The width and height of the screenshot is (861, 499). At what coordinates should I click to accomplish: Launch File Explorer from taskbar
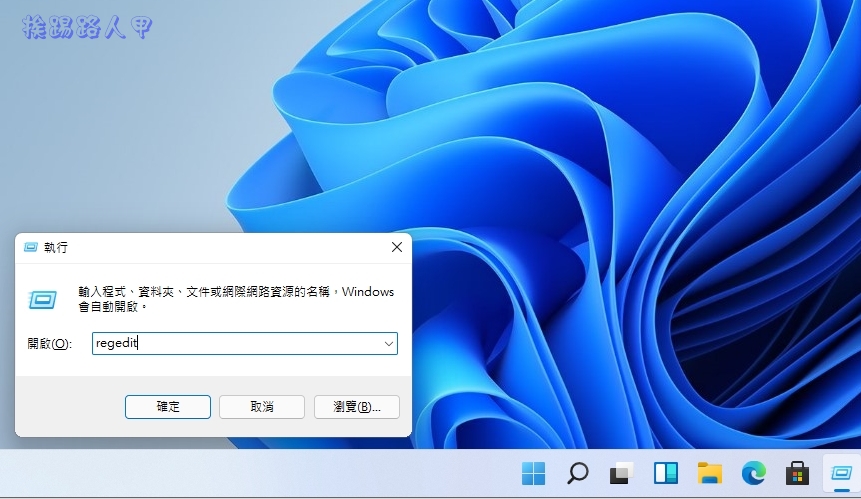[709, 473]
